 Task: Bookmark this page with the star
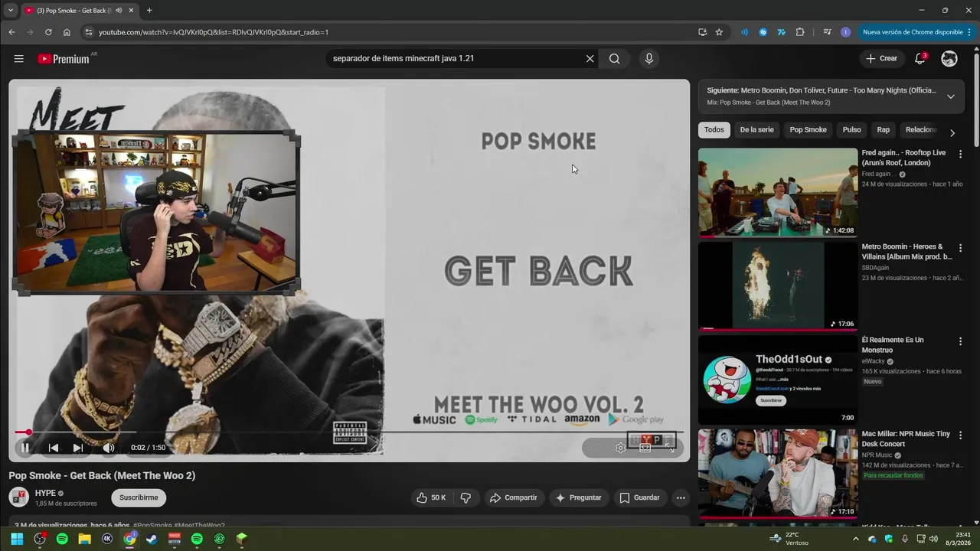click(719, 32)
